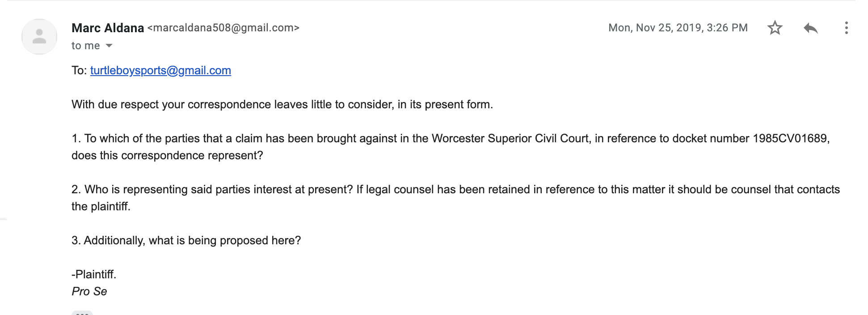Click the line "3. Additionally, what is being proposed"

click(x=186, y=241)
